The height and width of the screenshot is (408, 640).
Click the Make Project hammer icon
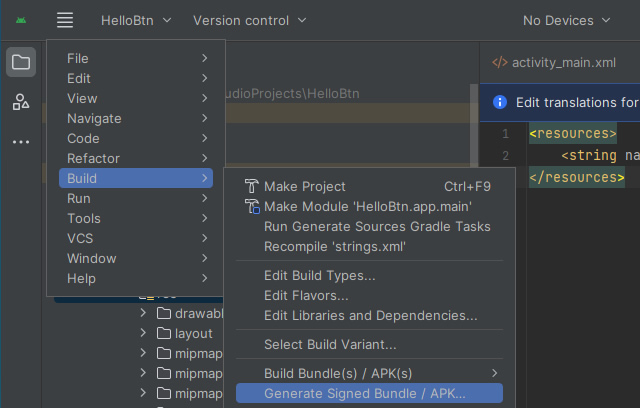coord(251,186)
